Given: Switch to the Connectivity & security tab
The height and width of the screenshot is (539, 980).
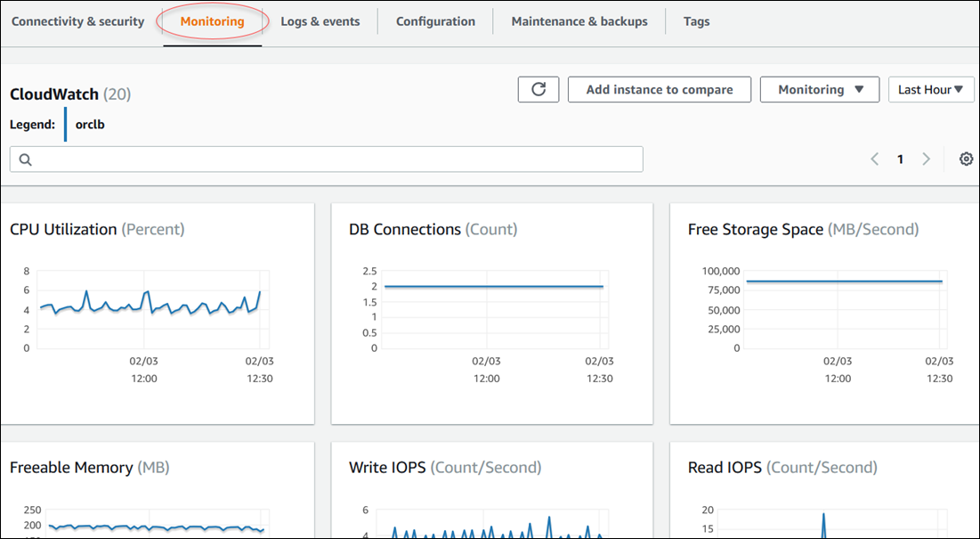Looking at the screenshot, I should coord(77,21).
